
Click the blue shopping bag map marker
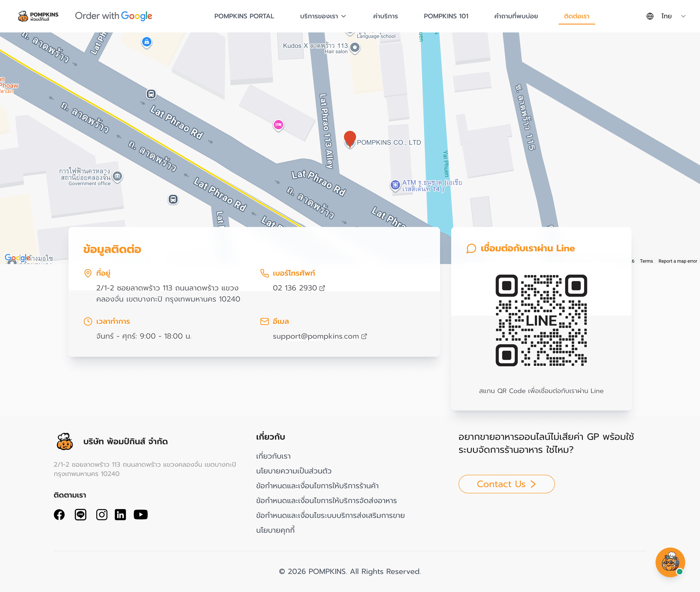coord(147,42)
